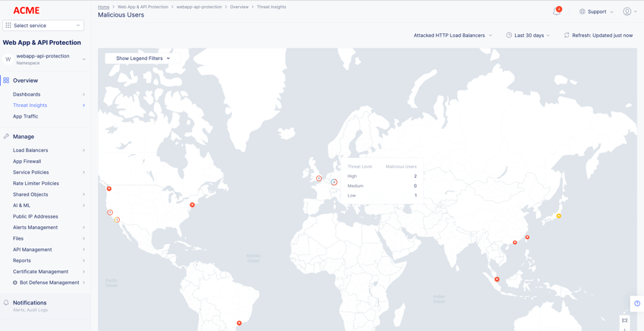The height and width of the screenshot is (331, 644).
Task: Open Rate Limiter Policies
Action: tap(36, 184)
